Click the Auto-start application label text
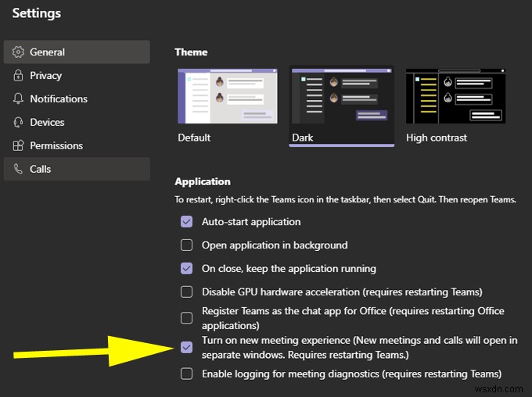 (x=251, y=222)
